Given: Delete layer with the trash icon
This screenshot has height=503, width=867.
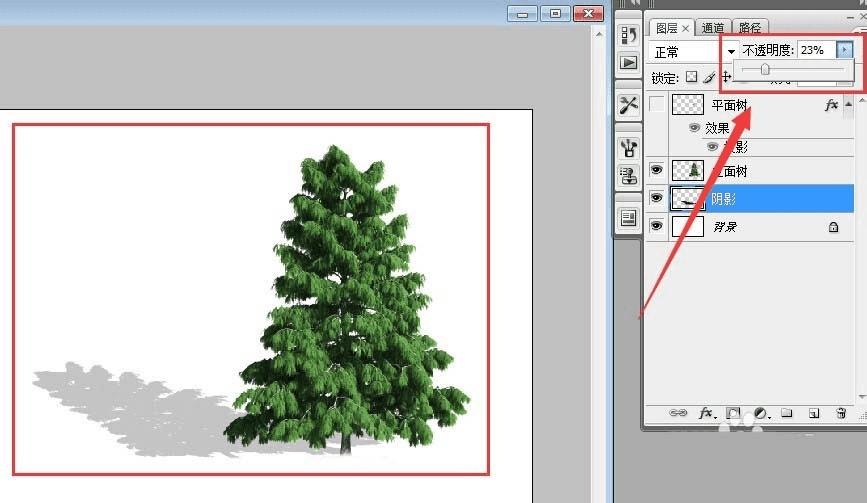Looking at the screenshot, I should coord(841,413).
